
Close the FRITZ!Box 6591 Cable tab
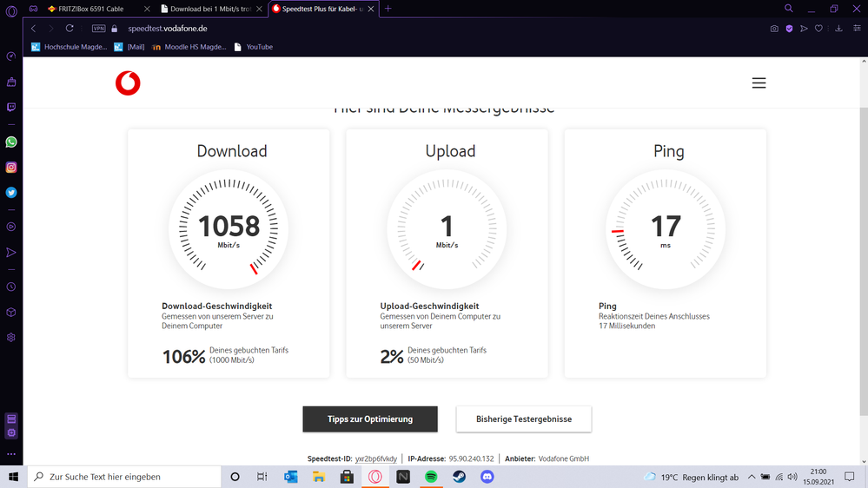click(147, 9)
